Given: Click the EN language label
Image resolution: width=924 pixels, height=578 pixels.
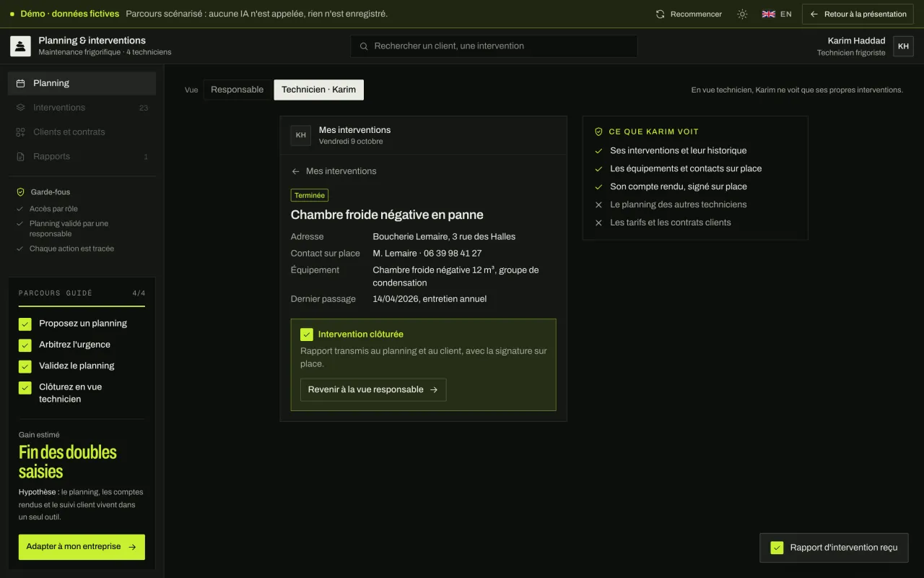Looking at the screenshot, I should click(x=786, y=14).
